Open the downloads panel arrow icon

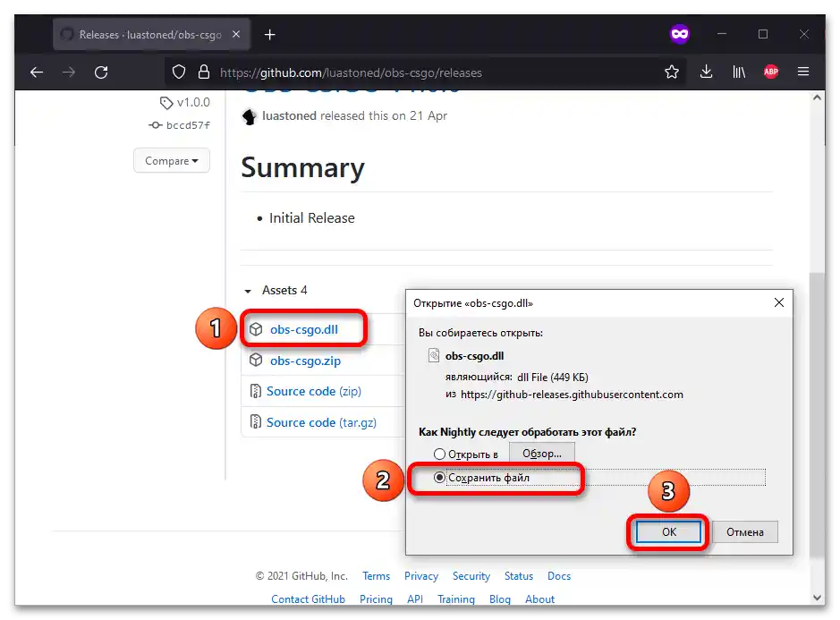pyautogui.click(x=706, y=72)
